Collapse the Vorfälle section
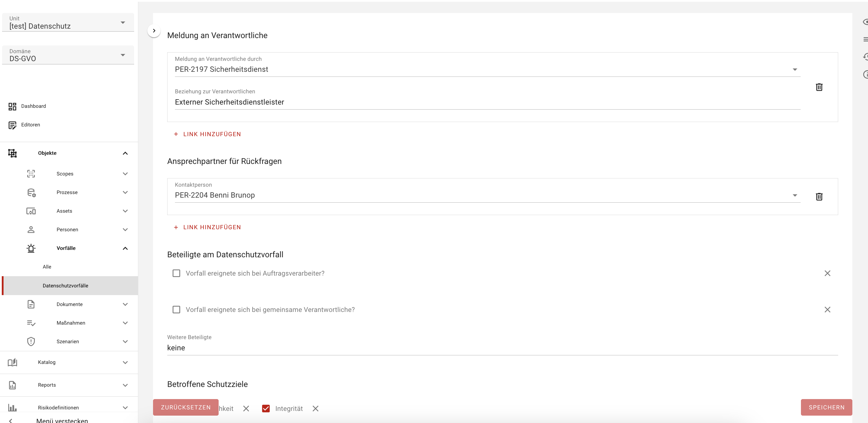This screenshot has width=868, height=423. point(125,248)
